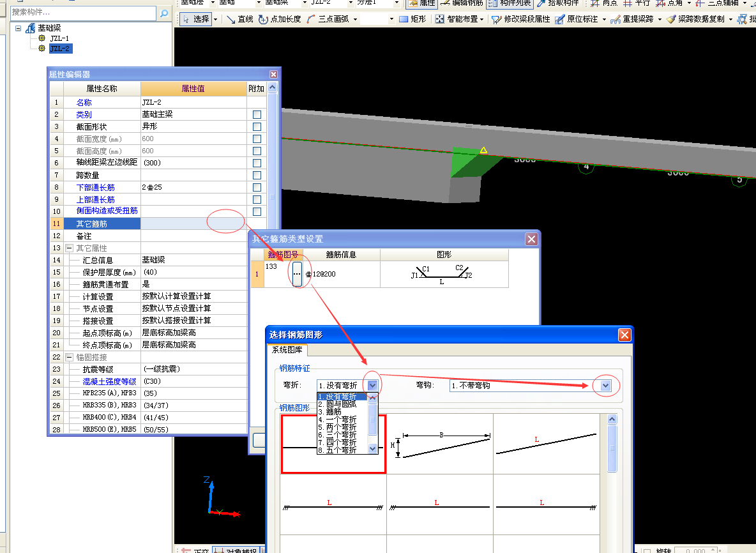Click the 下部通长筋 property name

(x=96, y=188)
